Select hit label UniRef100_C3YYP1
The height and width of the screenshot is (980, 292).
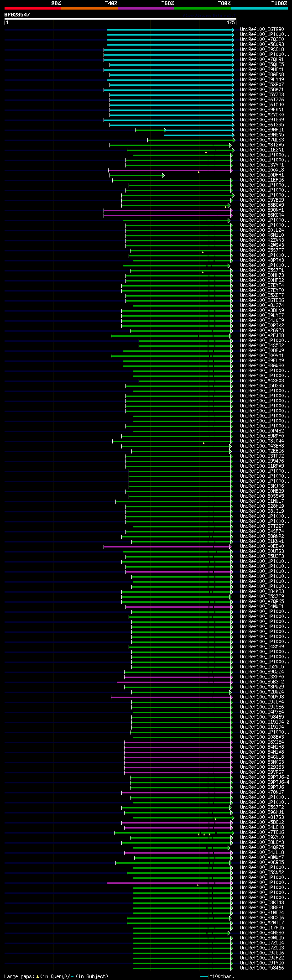point(262,165)
